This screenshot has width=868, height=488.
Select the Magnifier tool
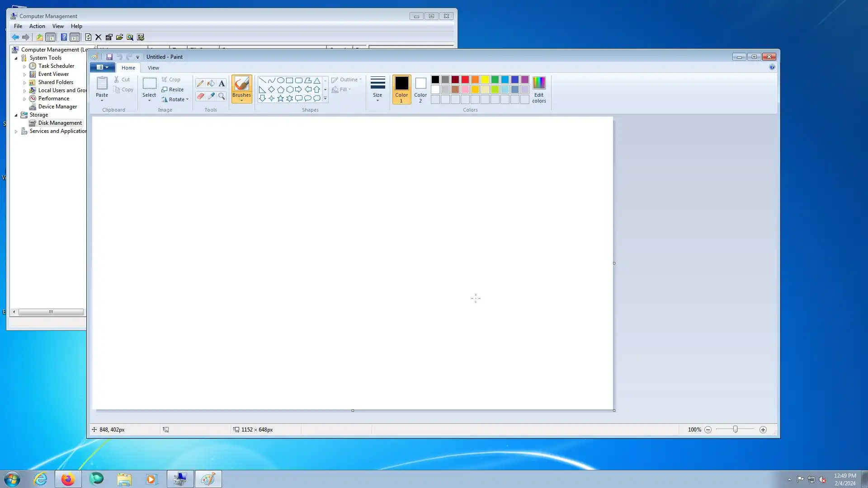click(x=222, y=96)
